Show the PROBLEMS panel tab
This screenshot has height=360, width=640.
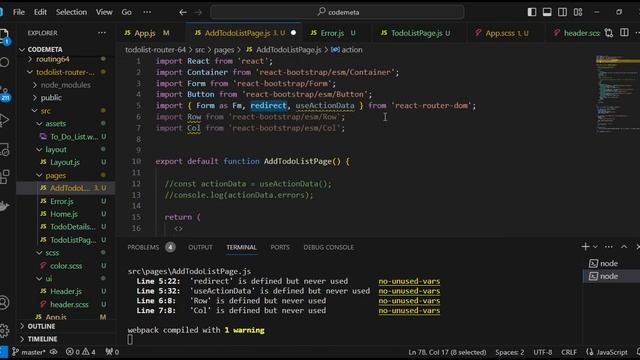[143, 247]
